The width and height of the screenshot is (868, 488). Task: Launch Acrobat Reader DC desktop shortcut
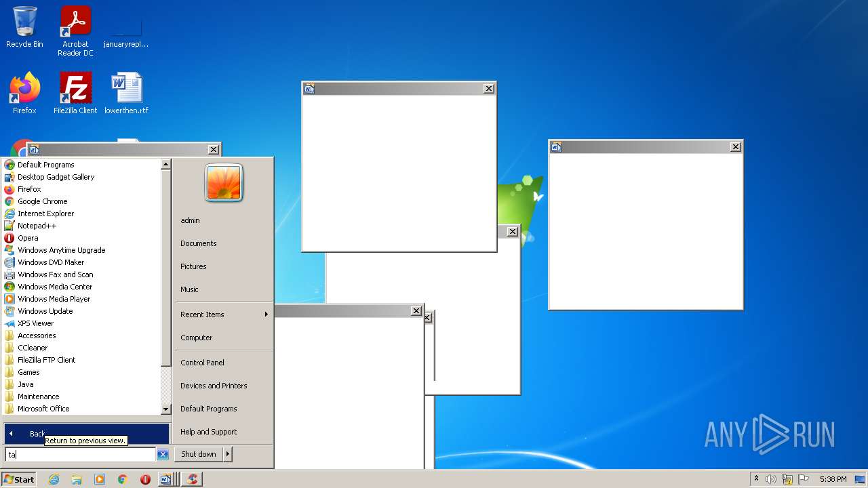point(75,31)
